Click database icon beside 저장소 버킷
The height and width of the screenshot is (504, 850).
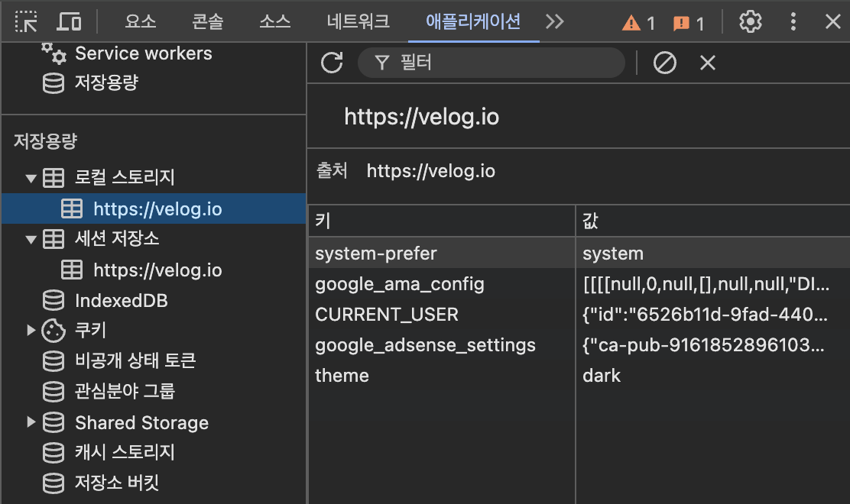pos(54,483)
